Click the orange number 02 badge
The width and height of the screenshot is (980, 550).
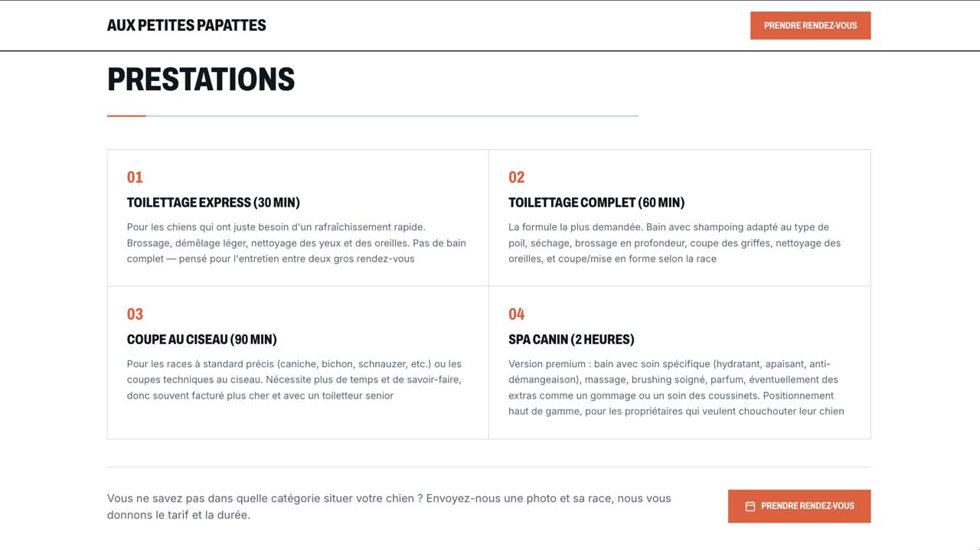click(517, 177)
